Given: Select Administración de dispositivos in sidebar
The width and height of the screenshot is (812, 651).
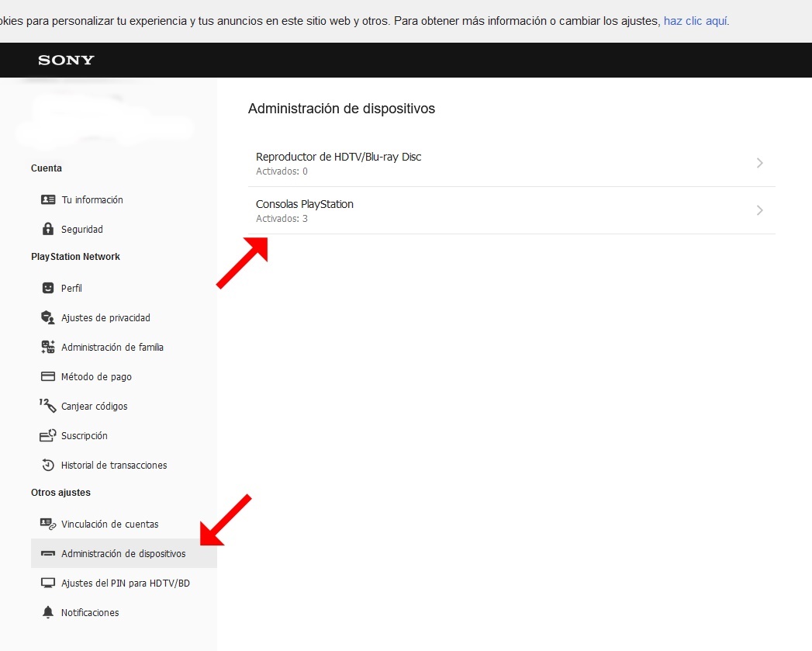Looking at the screenshot, I should click(124, 553).
